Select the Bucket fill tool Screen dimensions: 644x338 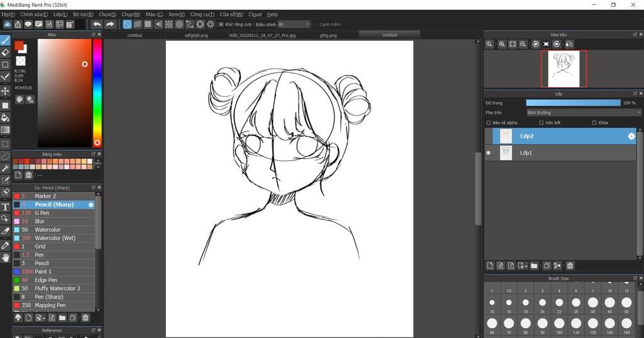[x=5, y=117]
